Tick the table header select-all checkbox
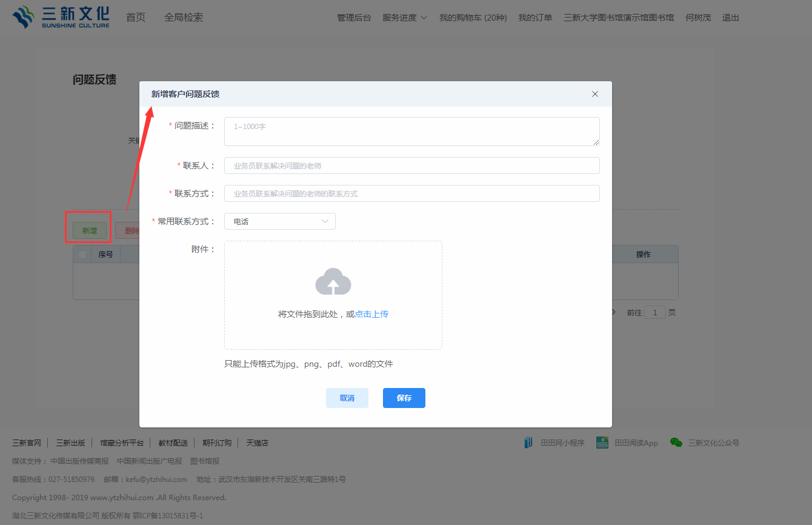Screen dimensions: 812x525 click(x=82, y=255)
